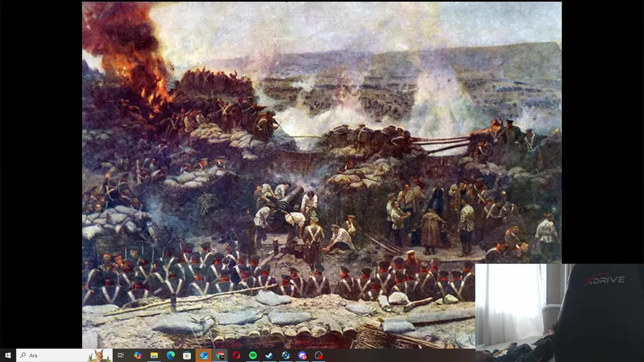Open Discord from the taskbar
Image resolution: width=644 pixels, height=362 pixels.
click(x=302, y=355)
